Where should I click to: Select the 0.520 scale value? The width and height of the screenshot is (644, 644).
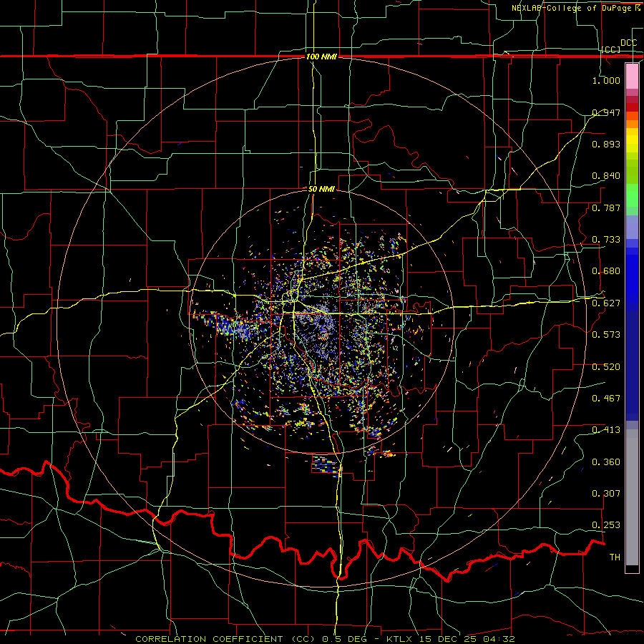pyautogui.click(x=606, y=367)
